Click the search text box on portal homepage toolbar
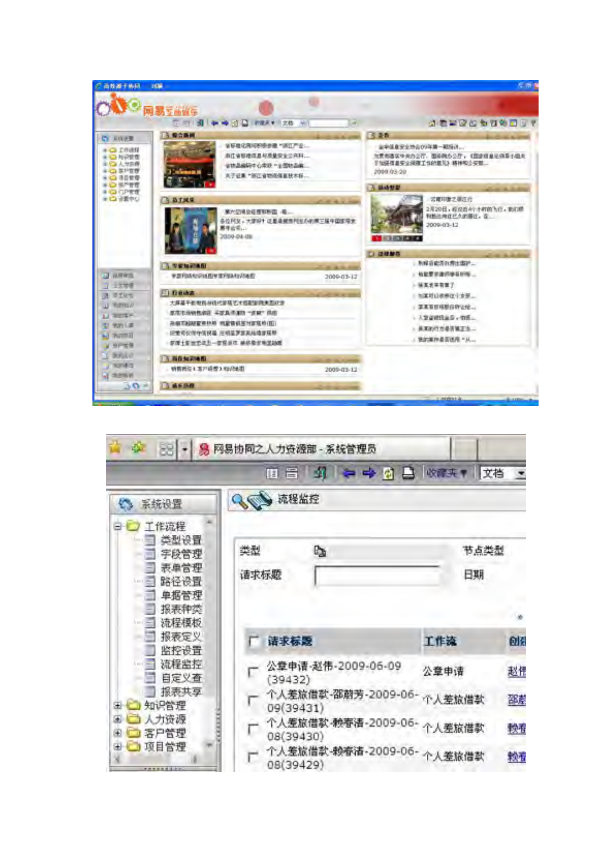 [x=329, y=123]
